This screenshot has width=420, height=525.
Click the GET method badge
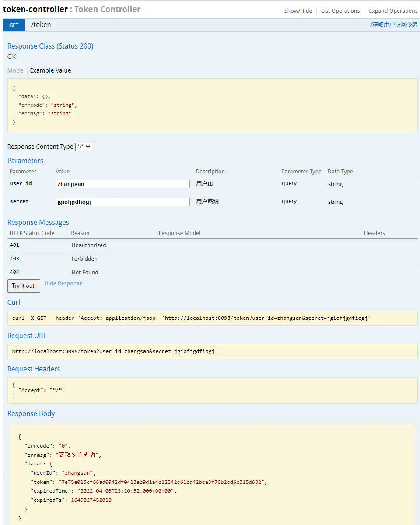click(x=14, y=25)
